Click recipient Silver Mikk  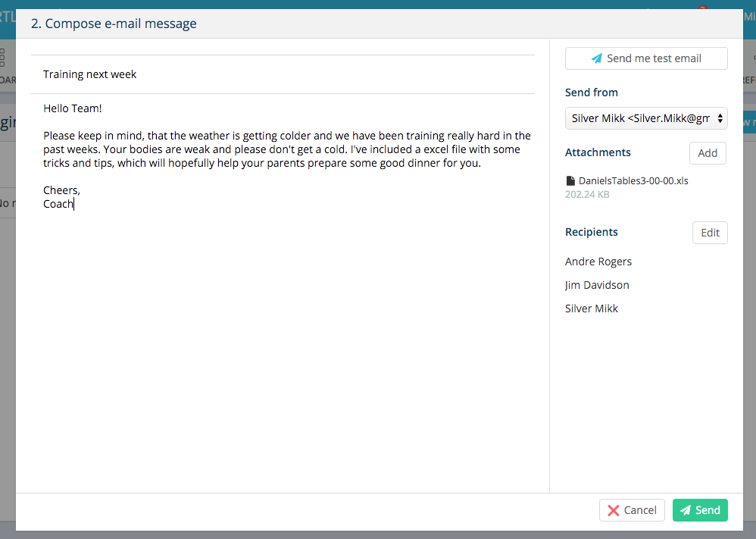point(591,309)
